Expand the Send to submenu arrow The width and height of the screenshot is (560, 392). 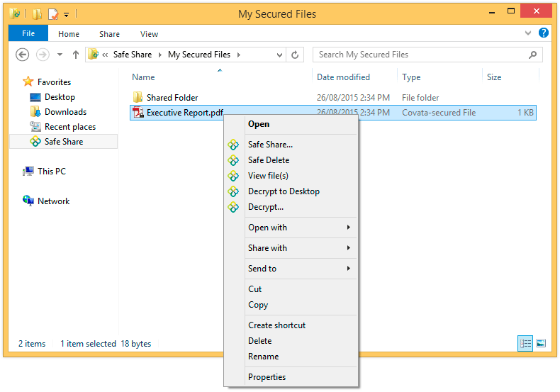[x=348, y=268]
